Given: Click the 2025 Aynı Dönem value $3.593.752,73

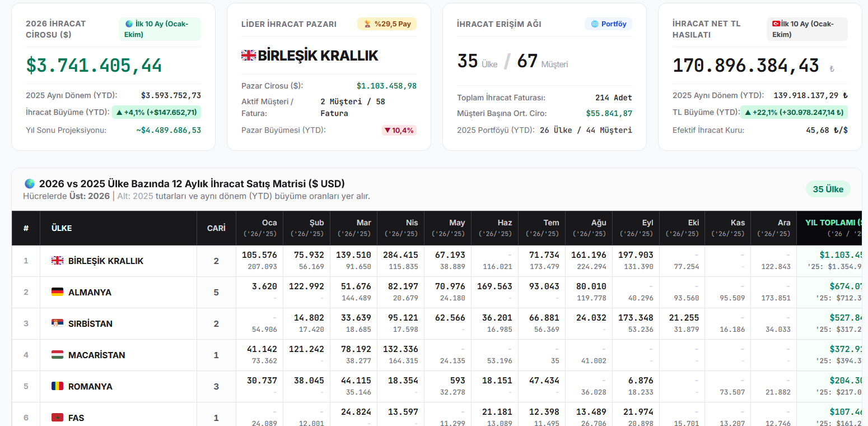Looking at the screenshot, I should pos(171,95).
